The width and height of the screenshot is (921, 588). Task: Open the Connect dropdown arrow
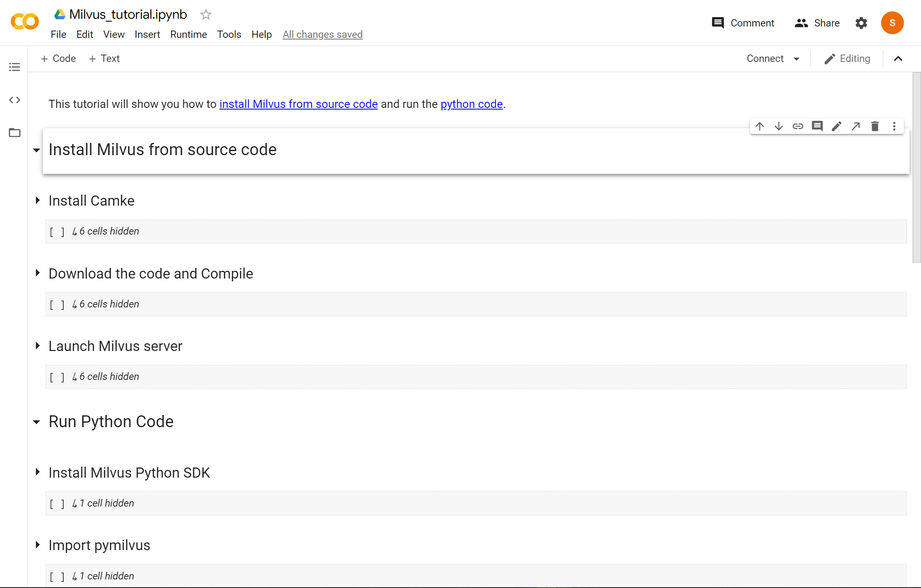tap(796, 59)
